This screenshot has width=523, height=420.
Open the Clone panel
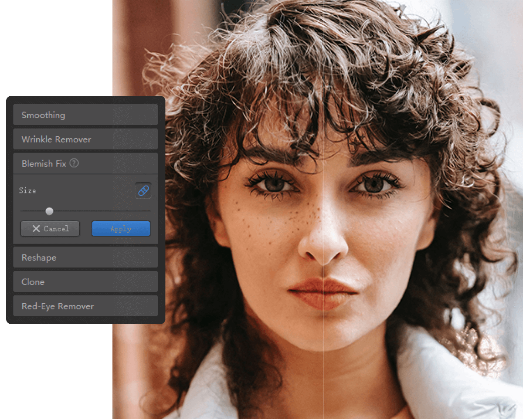pyautogui.click(x=85, y=282)
